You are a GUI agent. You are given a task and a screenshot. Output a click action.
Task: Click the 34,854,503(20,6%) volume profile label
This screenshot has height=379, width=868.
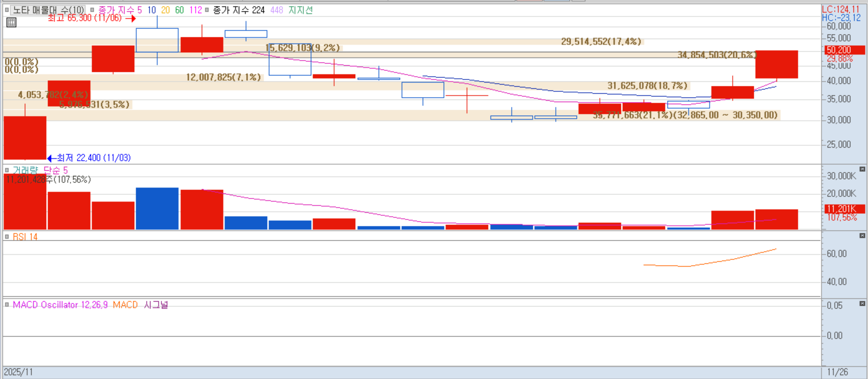point(716,55)
